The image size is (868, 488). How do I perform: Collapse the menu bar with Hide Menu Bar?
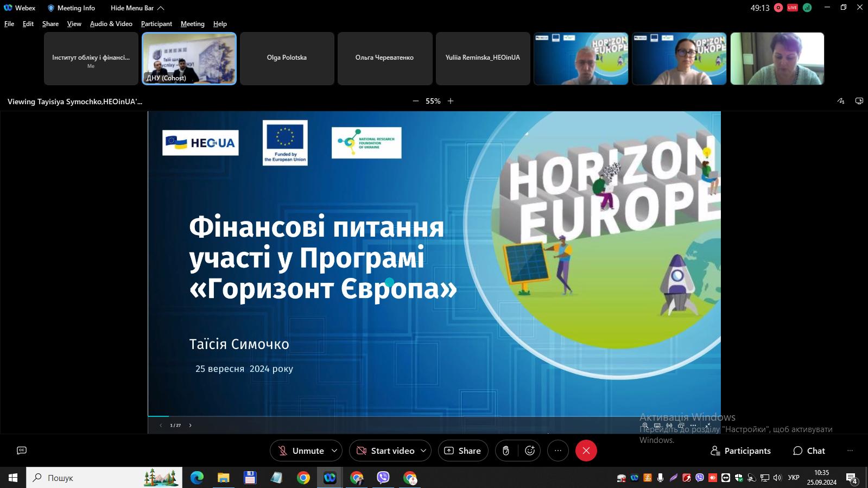pos(137,8)
